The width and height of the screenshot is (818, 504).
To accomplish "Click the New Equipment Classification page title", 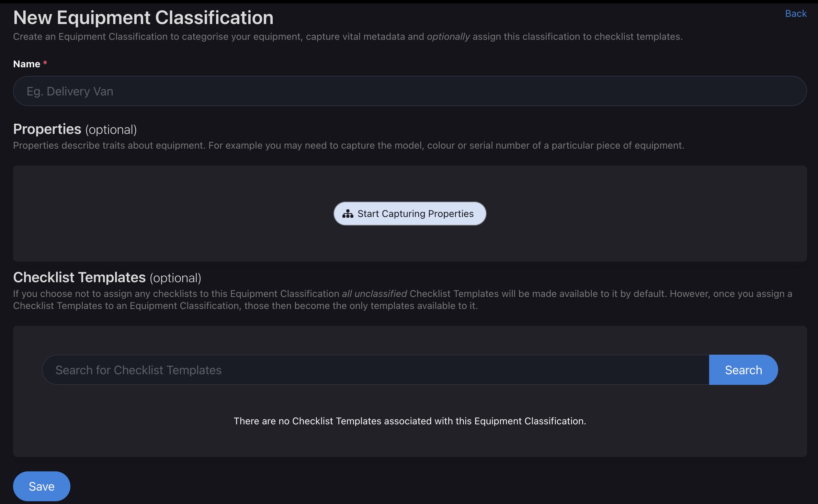I will pyautogui.click(x=143, y=18).
